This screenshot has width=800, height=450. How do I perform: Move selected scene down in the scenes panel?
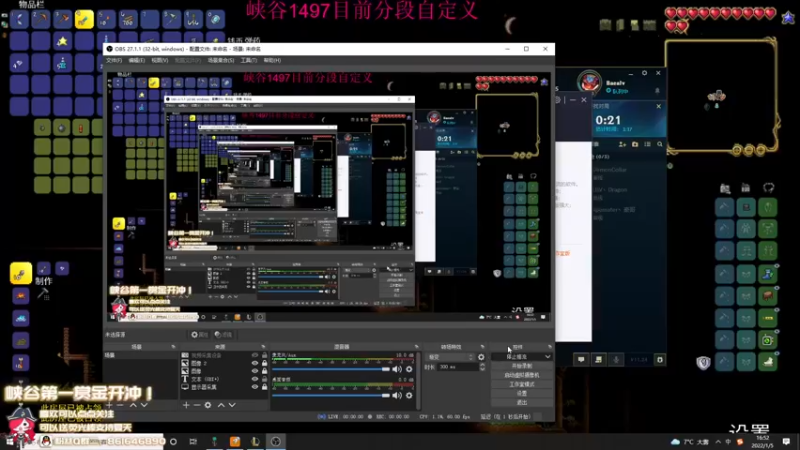pyautogui.click(x=144, y=405)
